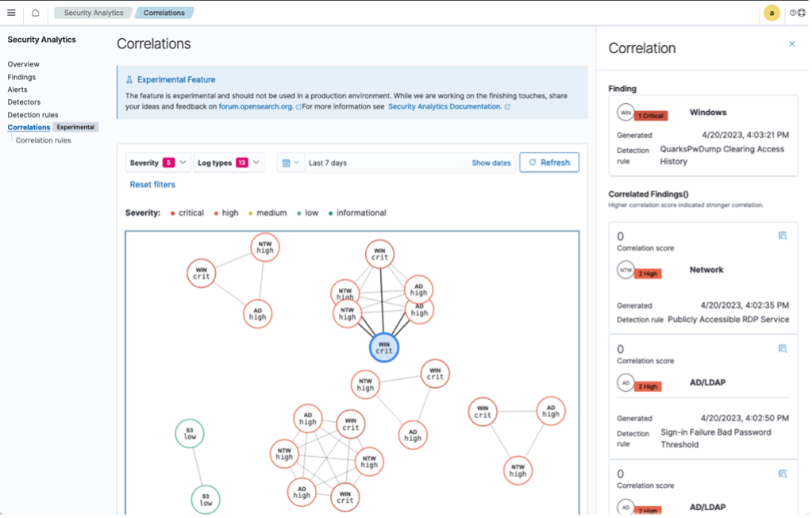
Task: Inspect the Network correlated finding via magnifier icon
Action: coord(783,236)
